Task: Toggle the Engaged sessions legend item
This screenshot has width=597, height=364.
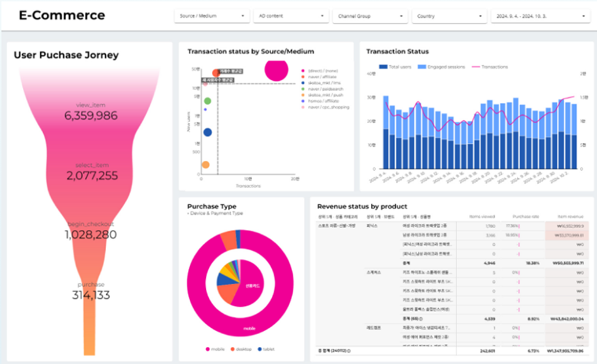Action: pyautogui.click(x=441, y=67)
